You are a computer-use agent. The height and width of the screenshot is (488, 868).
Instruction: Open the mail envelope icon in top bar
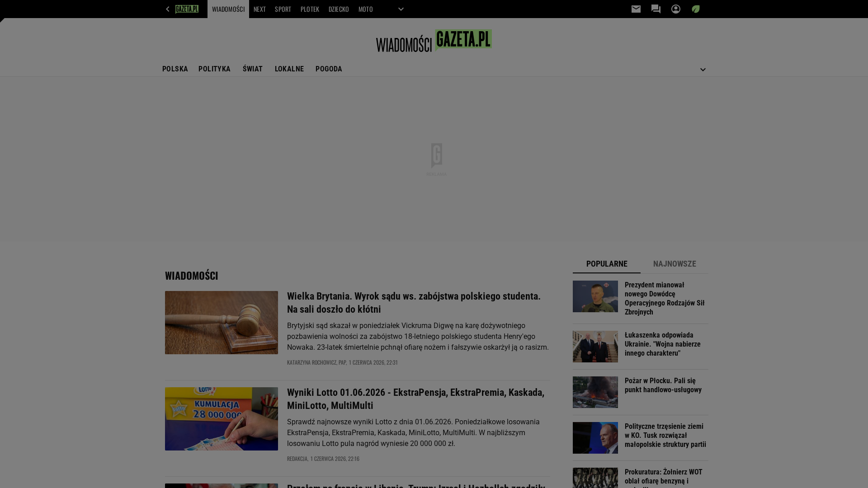pos(636,9)
